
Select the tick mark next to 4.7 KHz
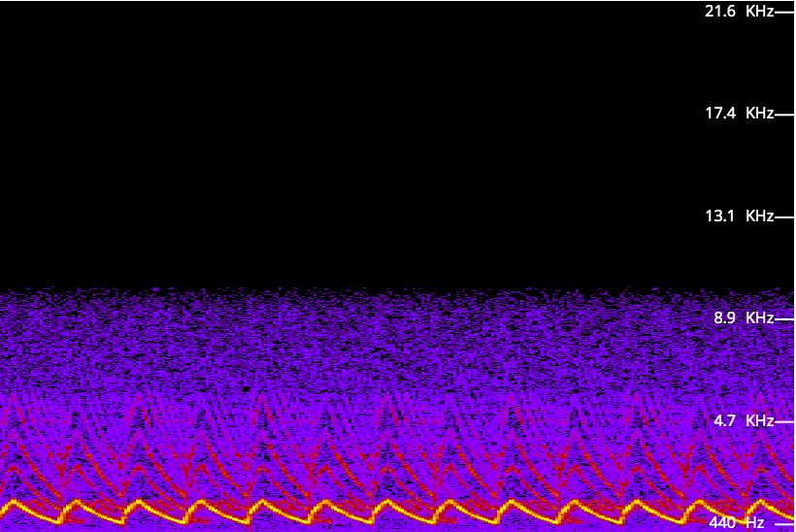784,422
